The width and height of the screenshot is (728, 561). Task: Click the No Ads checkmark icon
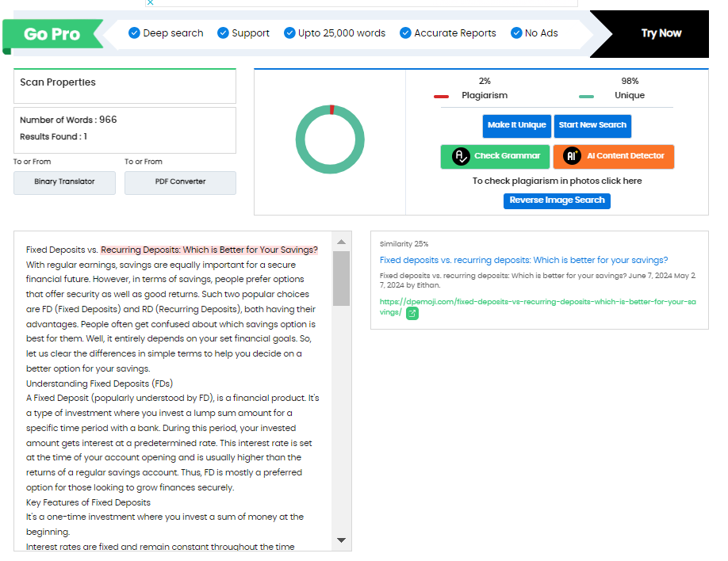(x=515, y=33)
